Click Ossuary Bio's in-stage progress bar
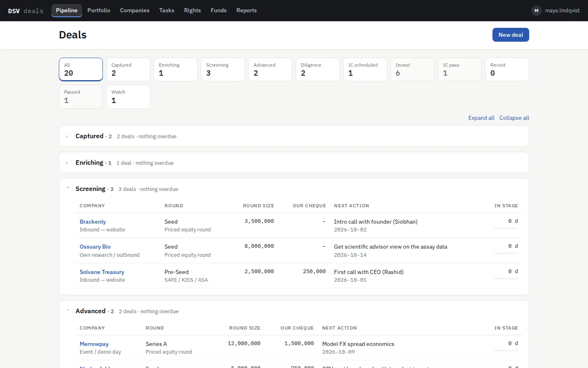 tap(506, 254)
